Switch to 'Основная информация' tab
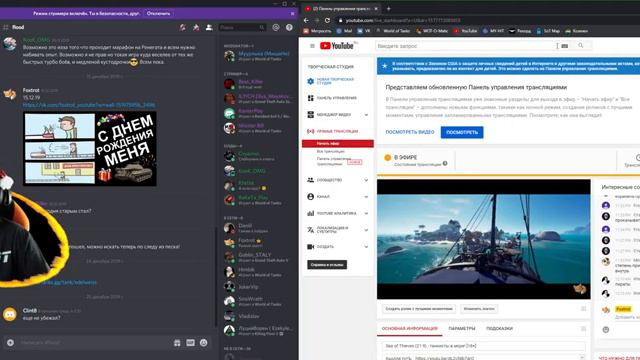Viewport: 640px width, 360px height. tap(409, 329)
